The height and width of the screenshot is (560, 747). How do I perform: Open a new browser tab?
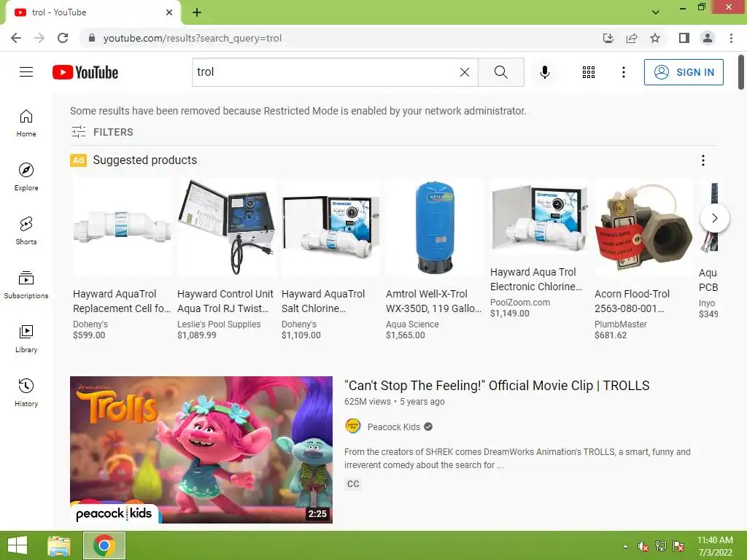pos(197,12)
